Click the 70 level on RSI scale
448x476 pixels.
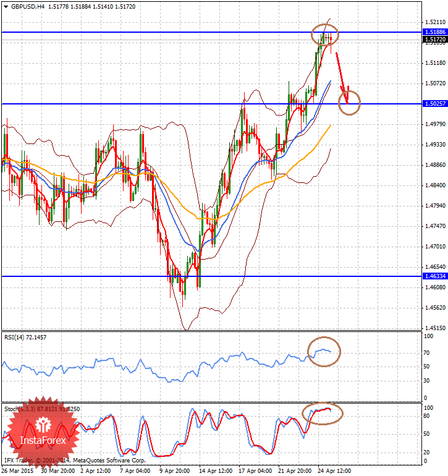(426, 353)
